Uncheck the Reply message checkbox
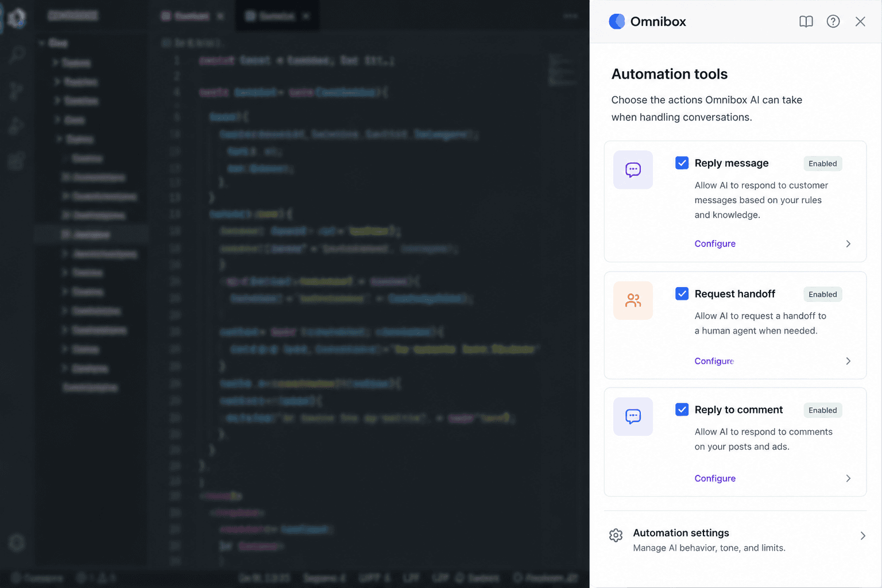Image resolution: width=882 pixels, height=588 pixels. pos(682,163)
